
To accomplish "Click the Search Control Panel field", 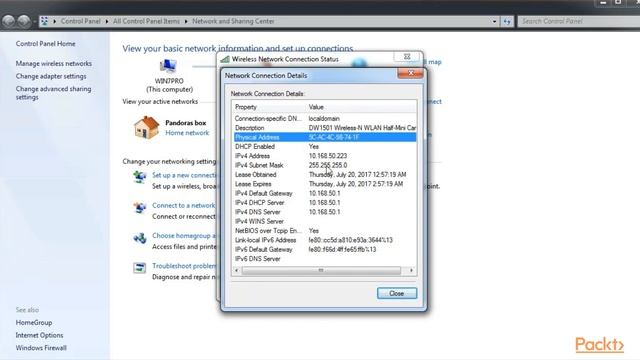I will (x=579, y=21).
